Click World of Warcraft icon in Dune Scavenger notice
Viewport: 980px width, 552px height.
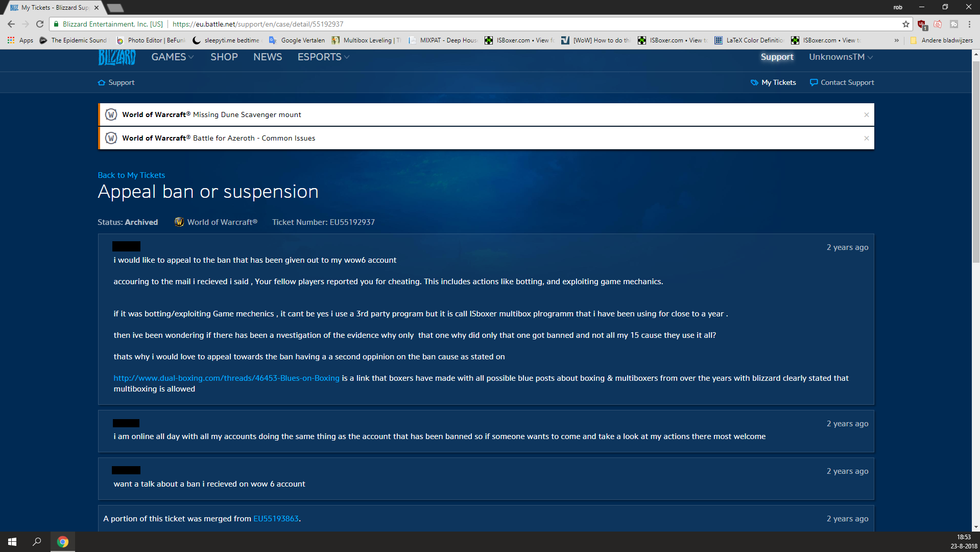coord(111,115)
